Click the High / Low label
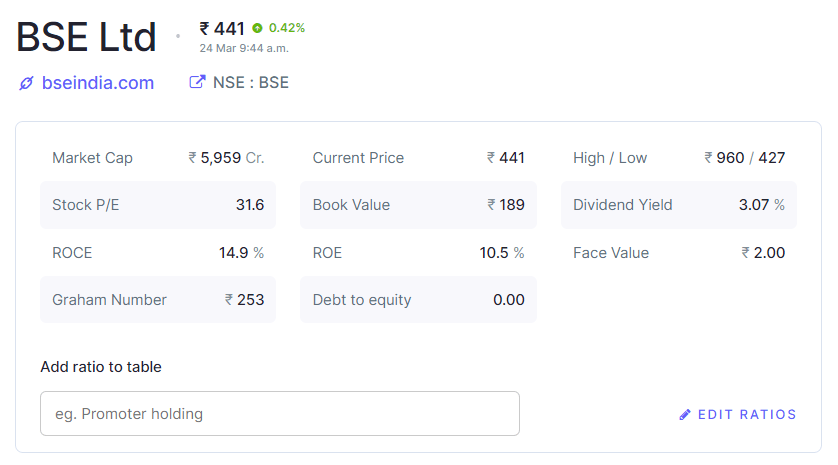 (x=610, y=158)
